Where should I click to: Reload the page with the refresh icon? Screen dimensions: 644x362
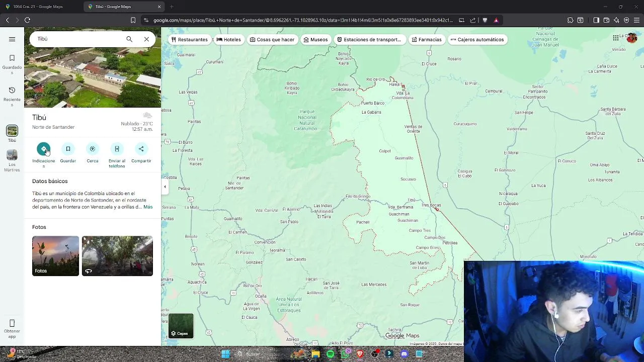pos(27,20)
